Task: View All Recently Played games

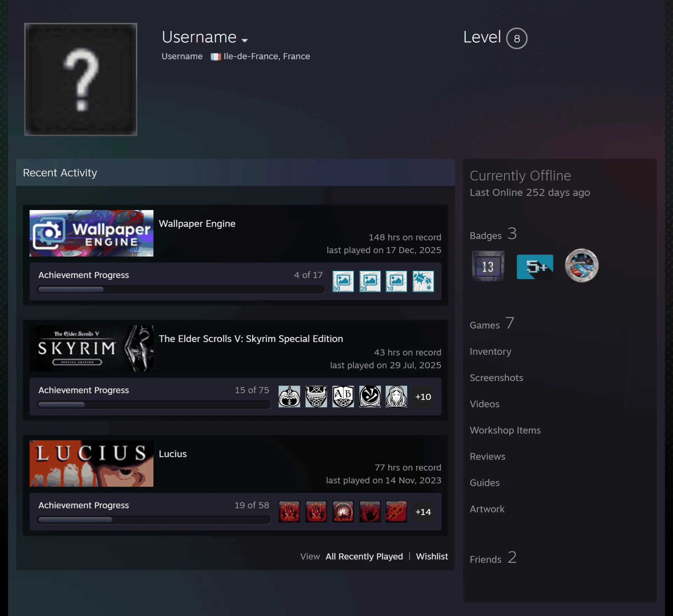Action: (x=364, y=556)
